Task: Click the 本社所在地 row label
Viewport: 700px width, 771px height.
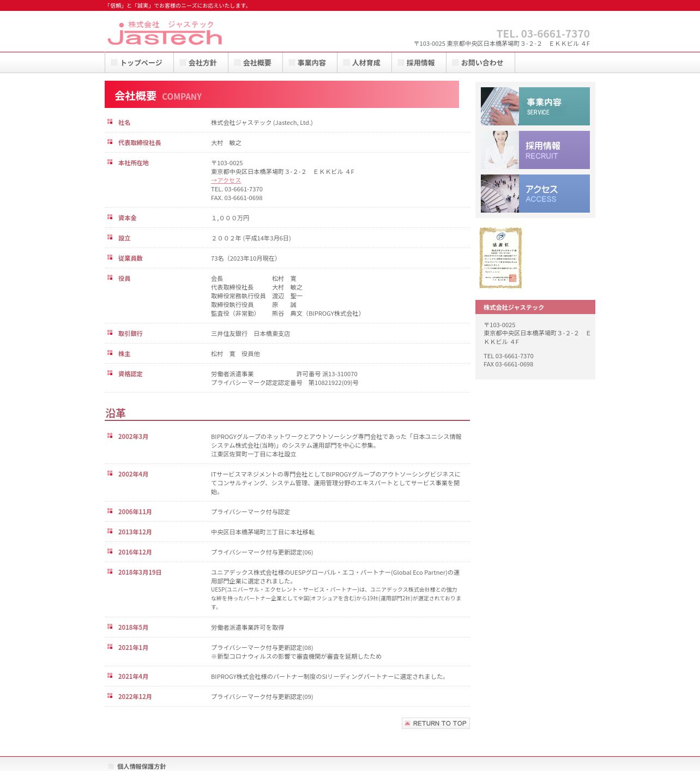Action: click(134, 163)
